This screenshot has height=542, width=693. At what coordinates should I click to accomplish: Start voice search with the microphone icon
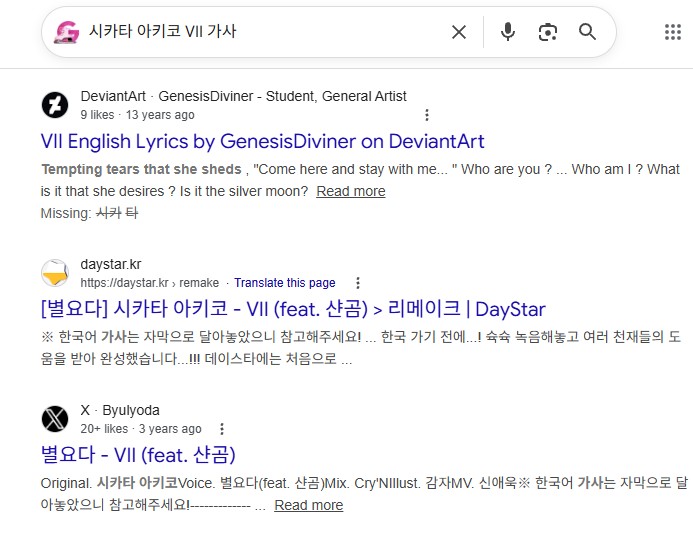point(508,32)
